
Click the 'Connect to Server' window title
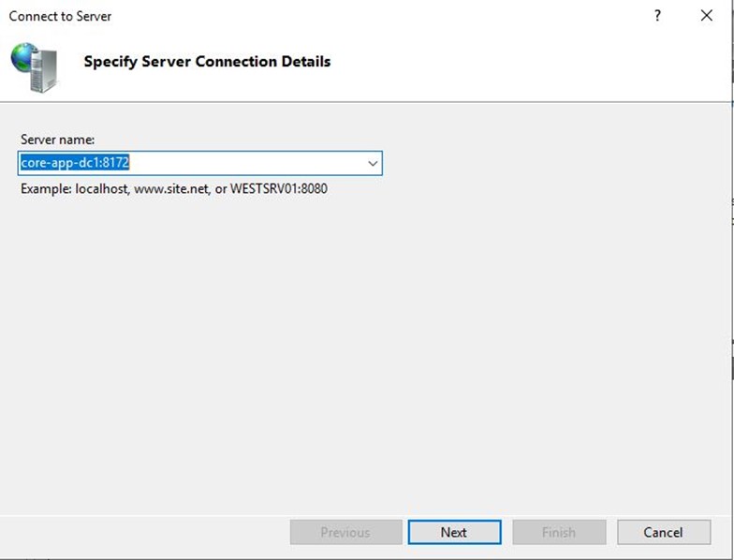(x=60, y=17)
